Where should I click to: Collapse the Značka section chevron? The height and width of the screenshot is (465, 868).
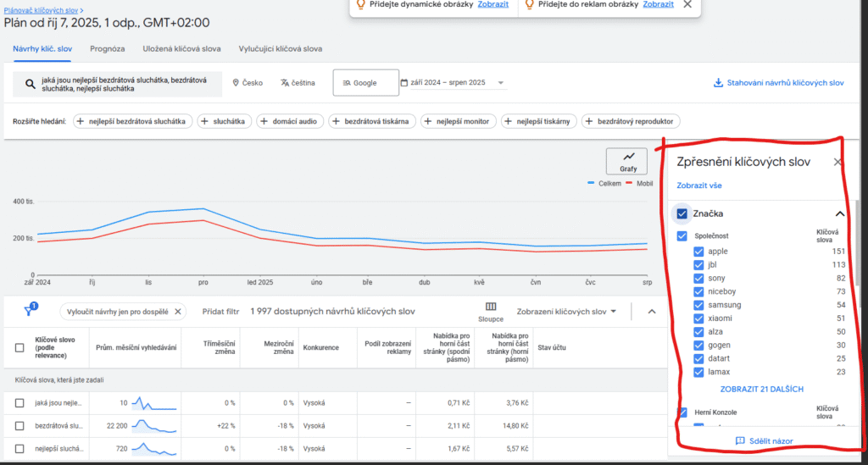click(x=840, y=214)
